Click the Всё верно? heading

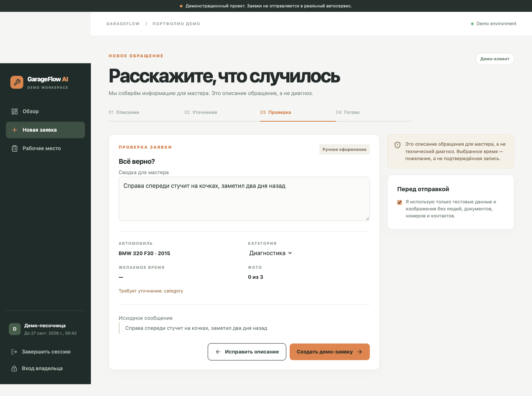(137, 162)
